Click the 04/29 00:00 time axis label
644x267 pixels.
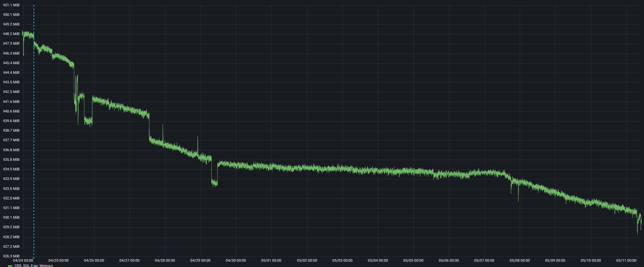click(200, 260)
